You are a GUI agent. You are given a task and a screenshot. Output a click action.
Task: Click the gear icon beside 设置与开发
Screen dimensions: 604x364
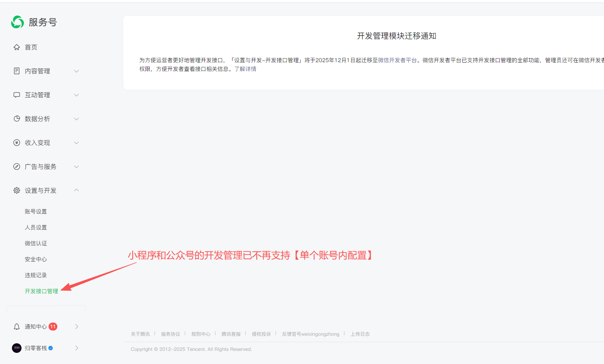click(17, 190)
